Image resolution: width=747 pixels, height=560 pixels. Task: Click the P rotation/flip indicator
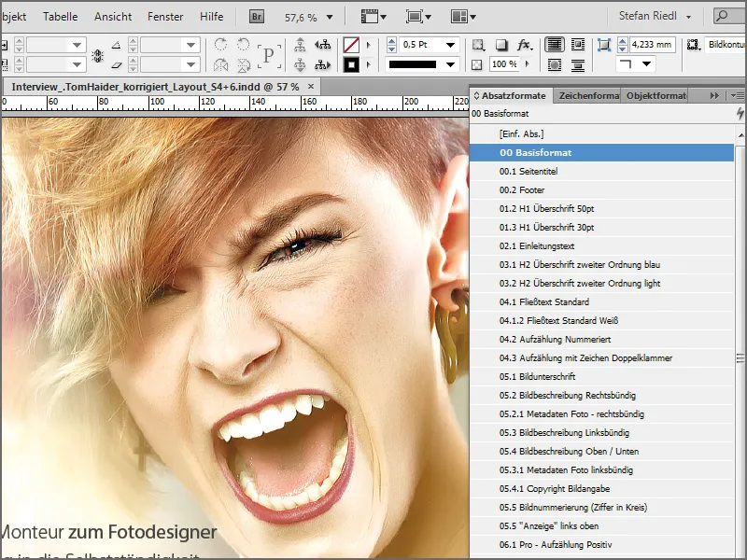(x=269, y=55)
